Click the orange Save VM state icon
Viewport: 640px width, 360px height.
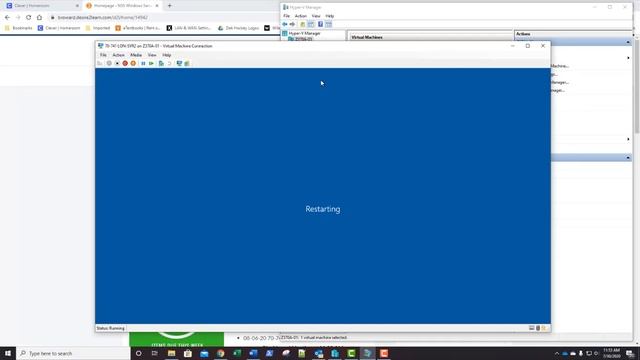pos(133,63)
